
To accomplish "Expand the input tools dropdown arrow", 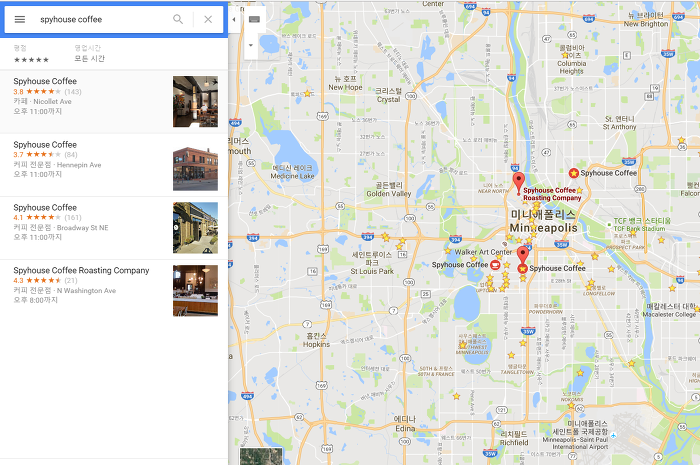I will [251, 45].
